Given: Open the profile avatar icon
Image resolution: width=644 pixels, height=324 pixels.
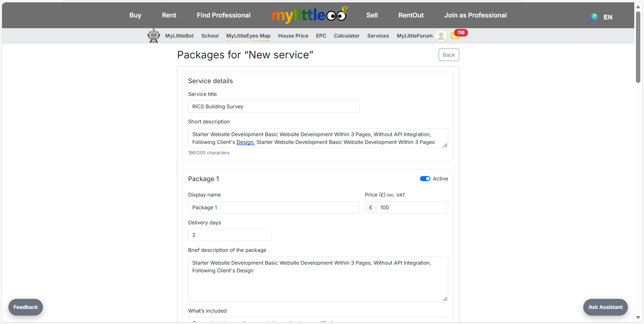Looking at the screenshot, I should [x=441, y=36].
